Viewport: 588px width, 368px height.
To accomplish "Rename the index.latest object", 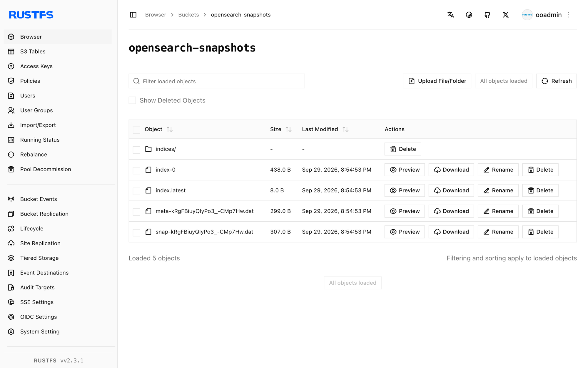I will pos(498,190).
